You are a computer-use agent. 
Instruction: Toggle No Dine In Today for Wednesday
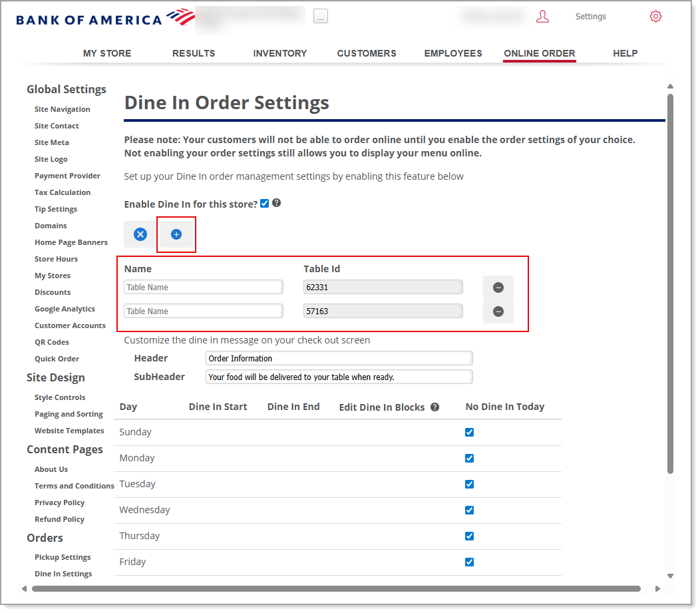tap(470, 510)
